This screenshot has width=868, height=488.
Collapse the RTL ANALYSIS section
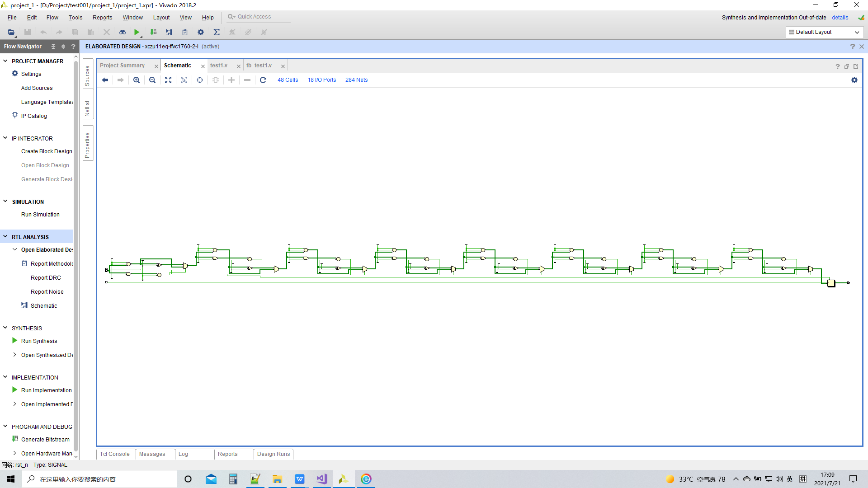click(x=5, y=237)
